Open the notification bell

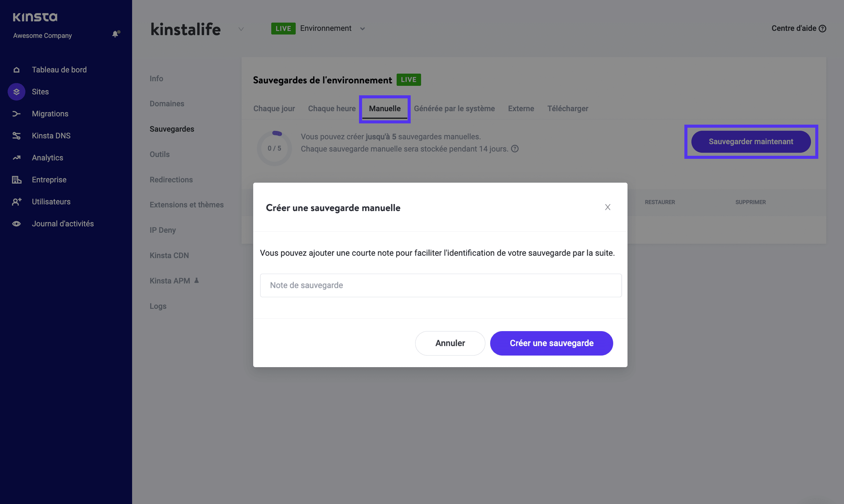115,34
